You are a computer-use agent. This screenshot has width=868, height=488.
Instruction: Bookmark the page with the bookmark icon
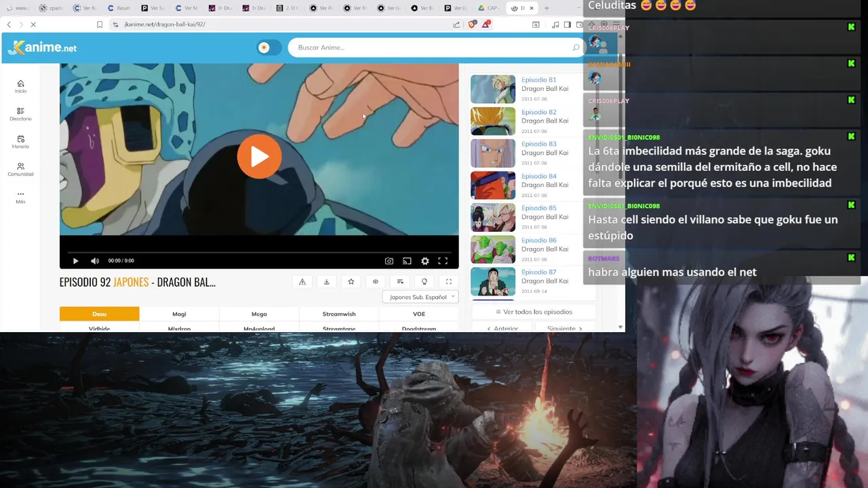tap(100, 24)
